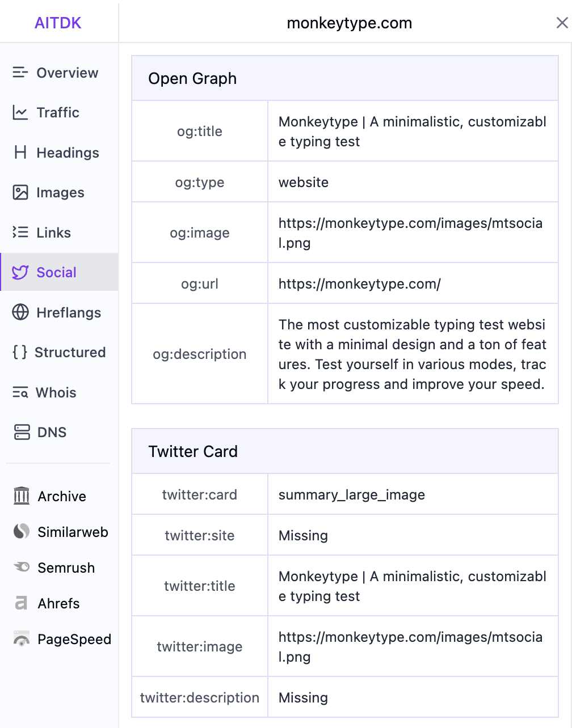
Task: Click the Hreflangs globe icon
Action: click(20, 312)
